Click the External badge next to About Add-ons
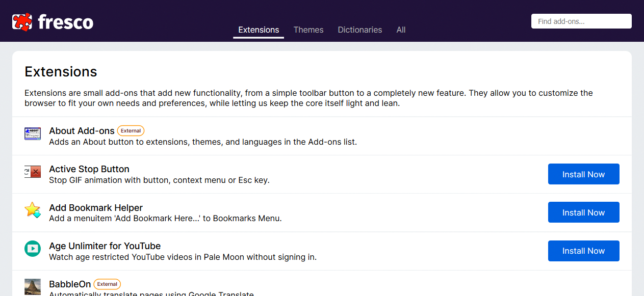The width and height of the screenshot is (644, 296). coord(131,131)
